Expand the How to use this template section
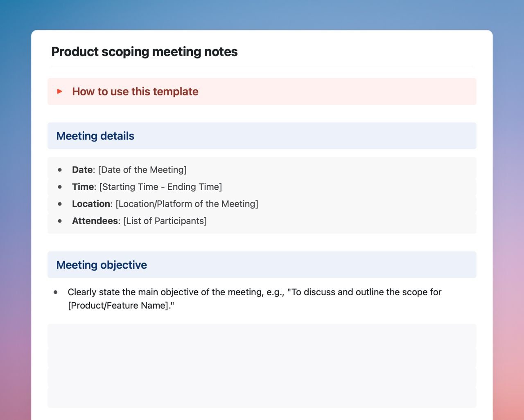Screen dimensions: 524x420 [x=135, y=91]
